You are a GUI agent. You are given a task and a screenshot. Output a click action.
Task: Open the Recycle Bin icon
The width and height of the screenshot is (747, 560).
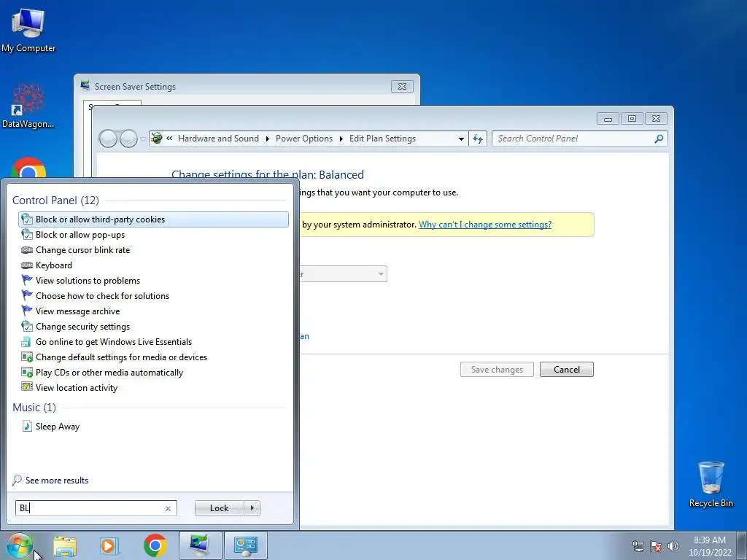(711, 484)
